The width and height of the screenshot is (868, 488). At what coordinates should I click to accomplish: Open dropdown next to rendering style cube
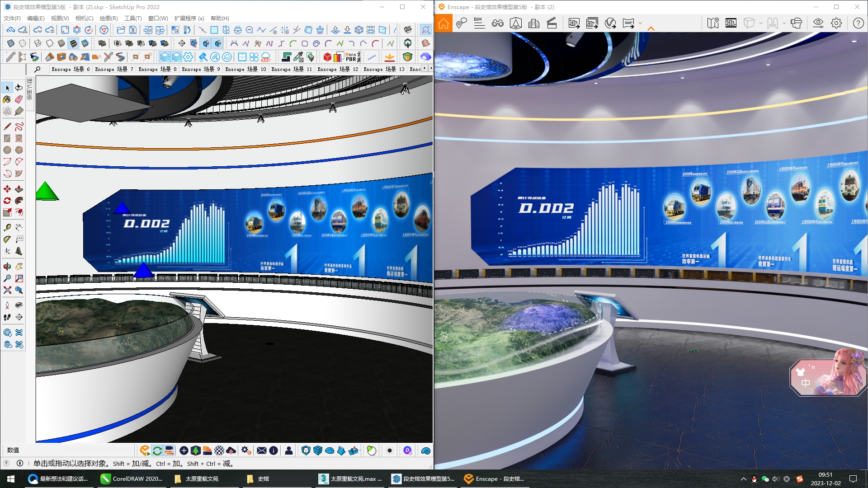tap(761, 23)
